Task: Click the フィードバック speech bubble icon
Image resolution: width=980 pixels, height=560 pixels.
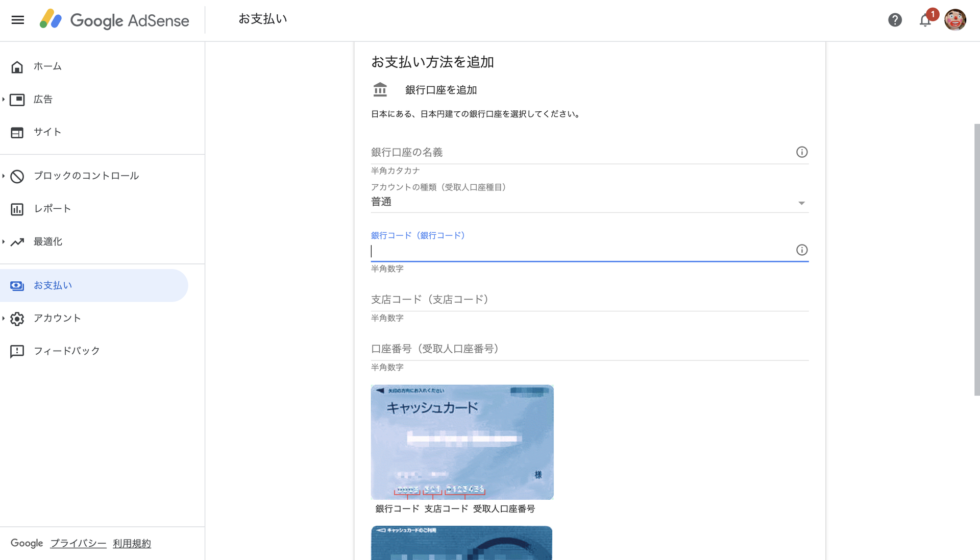Action: pyautogui.click(x=17, y=351)
